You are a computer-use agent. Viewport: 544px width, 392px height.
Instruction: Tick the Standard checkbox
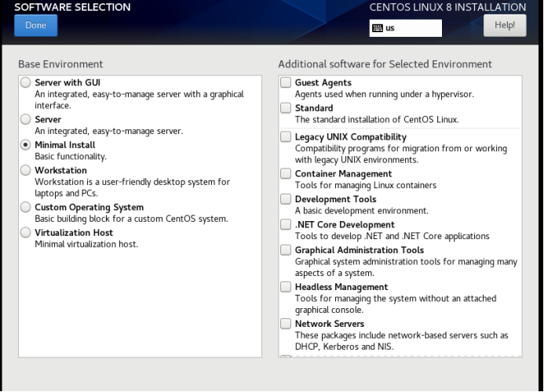[286, 107]
